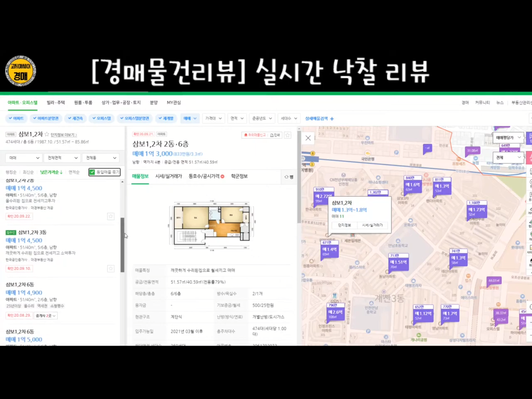Favorite the listing using top-right star icon
Image resolution: width=532 pixels, height=399 pixels.
pyautogui.click(x=288, y=135)
